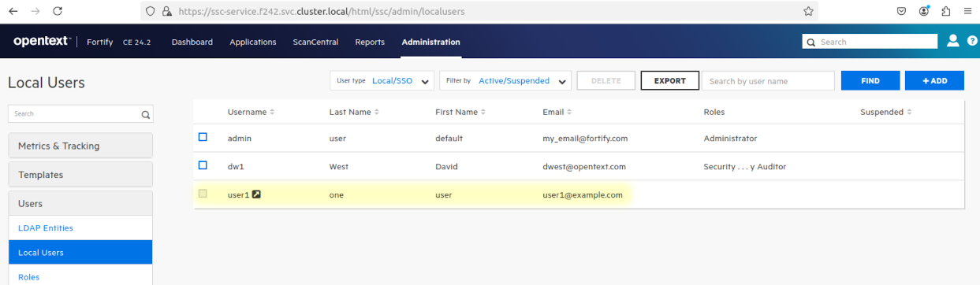Open the user profile icon in header
This screenshot has height=285, width=980.
(x=952, y=41)
